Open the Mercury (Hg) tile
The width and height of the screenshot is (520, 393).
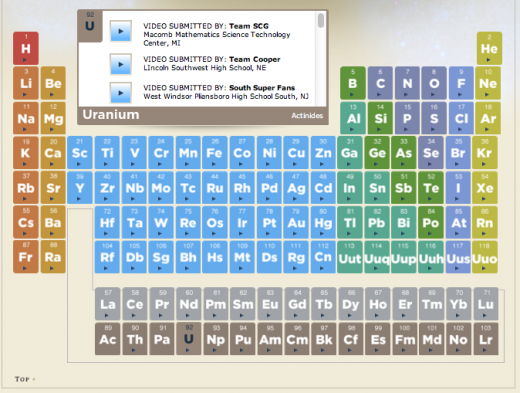click(x=323, y=222)
